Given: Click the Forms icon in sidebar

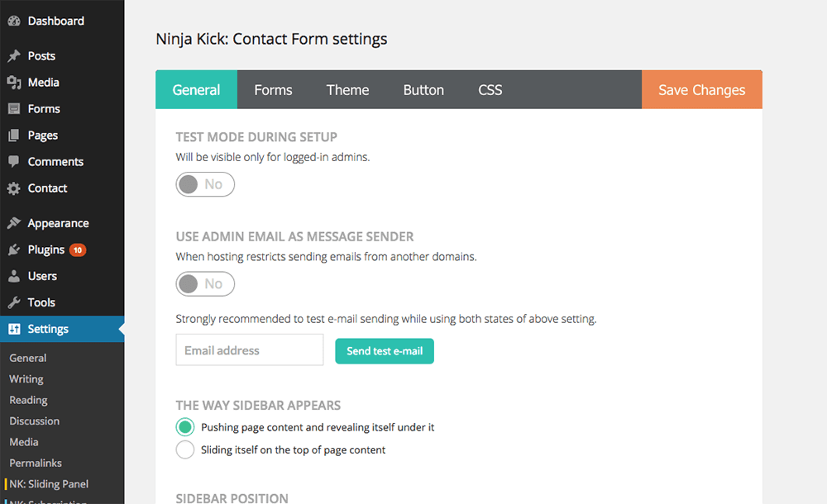Looking at the screenshot, I should coord(14,108).
